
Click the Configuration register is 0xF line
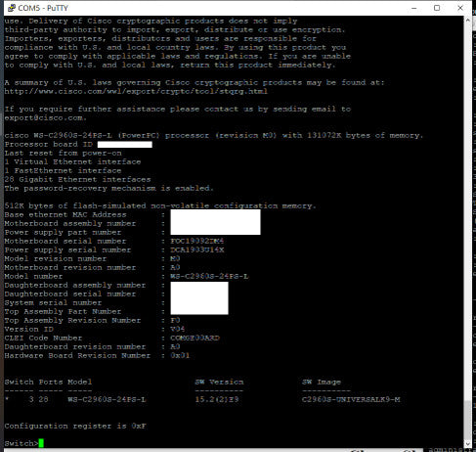75,426
